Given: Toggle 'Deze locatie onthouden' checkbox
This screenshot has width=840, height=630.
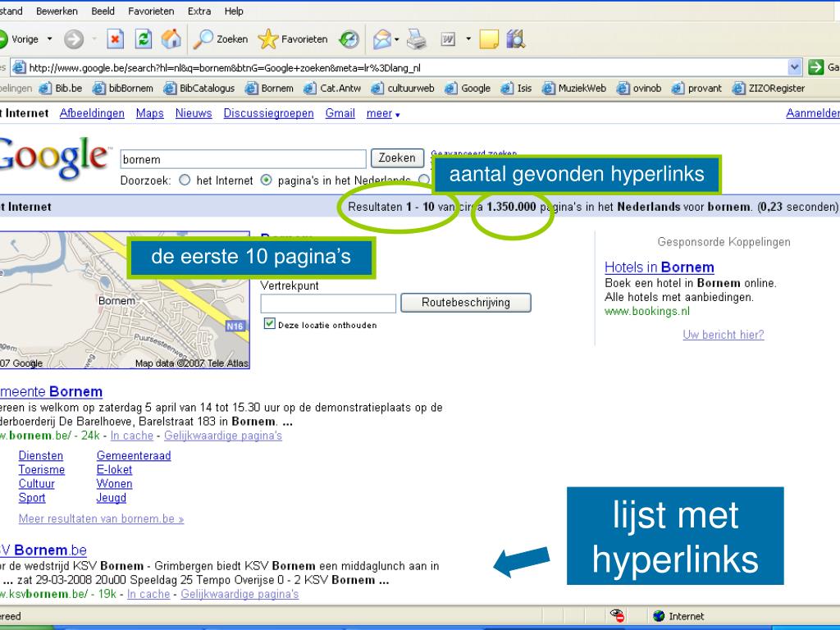Looking at the screenshot, I should click(x=269, y=323).
